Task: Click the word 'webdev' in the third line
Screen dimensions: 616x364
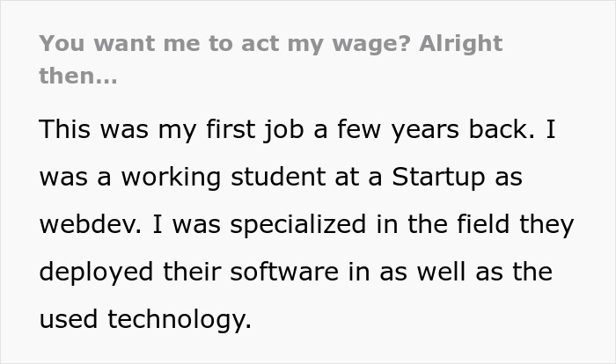Action: click(x=89, y=224)
